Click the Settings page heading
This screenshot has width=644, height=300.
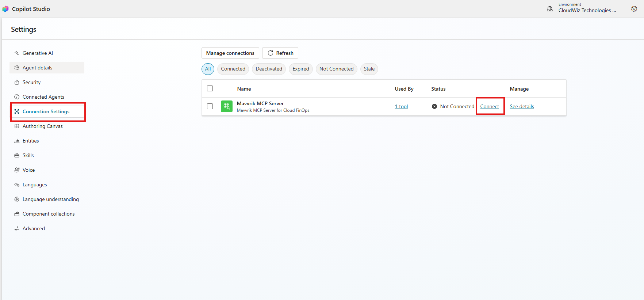pyautogui.click(x=24, y=29)
